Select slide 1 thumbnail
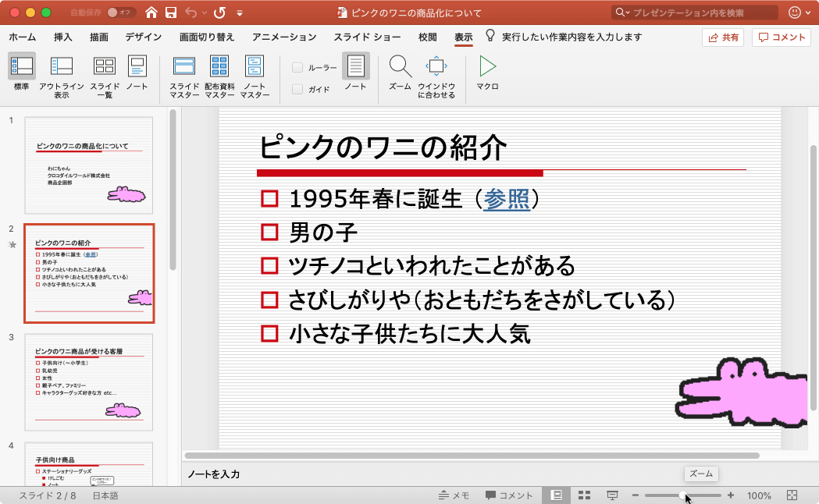The image size is (819, 504). 89,165
